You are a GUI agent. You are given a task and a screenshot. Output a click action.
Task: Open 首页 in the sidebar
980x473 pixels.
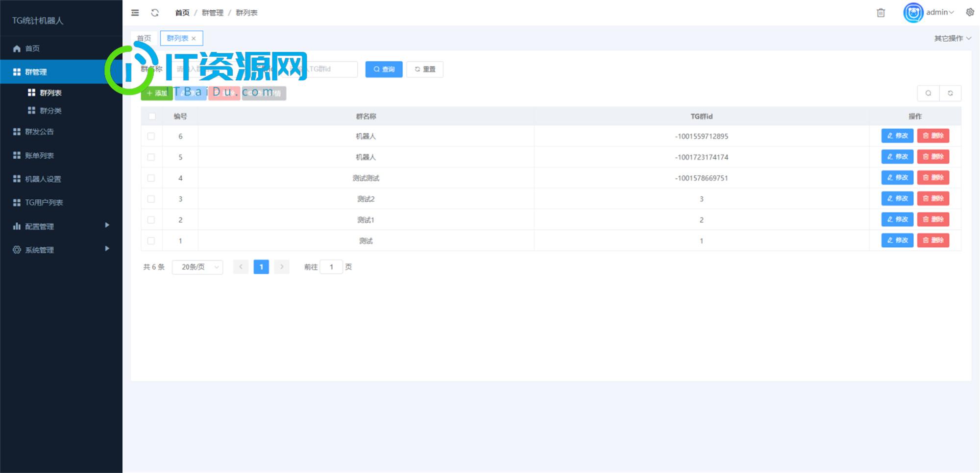tap(61, 48)
